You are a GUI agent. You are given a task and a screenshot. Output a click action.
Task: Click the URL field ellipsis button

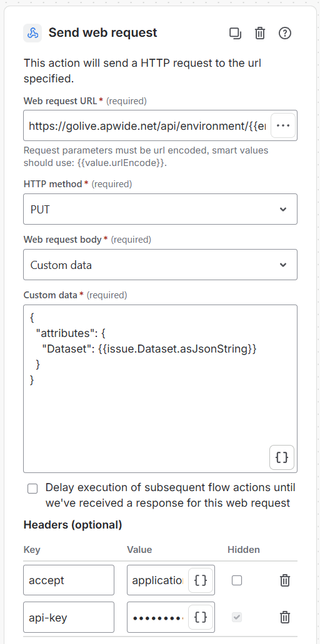pyautogui.click(x=283, y=125)
